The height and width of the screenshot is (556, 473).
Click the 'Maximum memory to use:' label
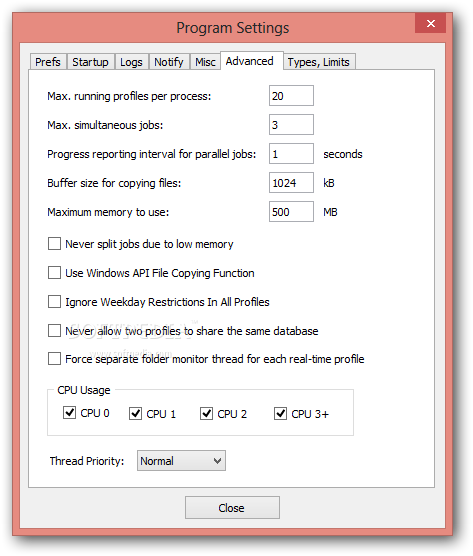tap(108, 212)
